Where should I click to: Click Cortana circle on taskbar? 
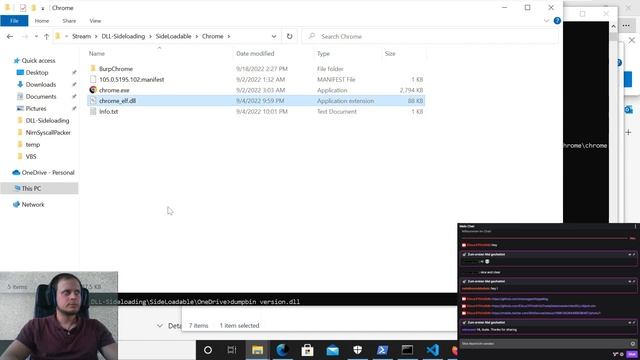pos(208,350)
